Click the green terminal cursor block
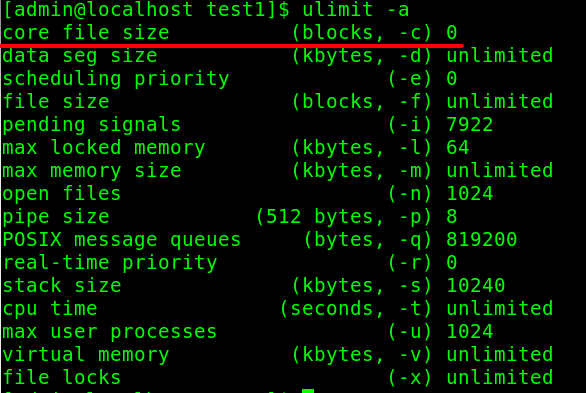This screenshot has width=586, height=393. click(308, 391)
